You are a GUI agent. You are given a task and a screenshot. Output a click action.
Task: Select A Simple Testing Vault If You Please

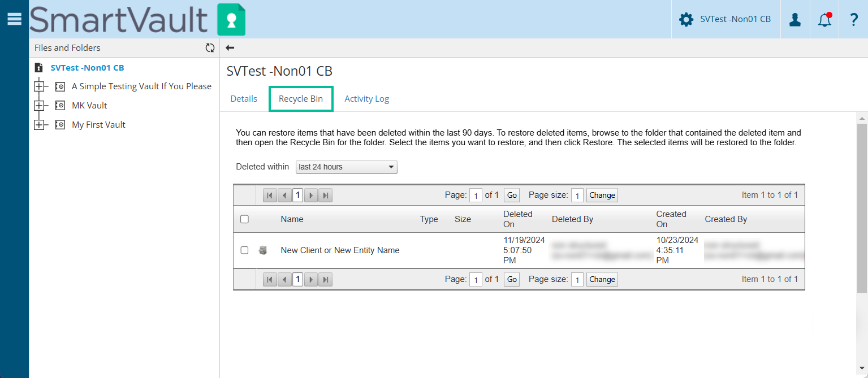click(141, 86)
